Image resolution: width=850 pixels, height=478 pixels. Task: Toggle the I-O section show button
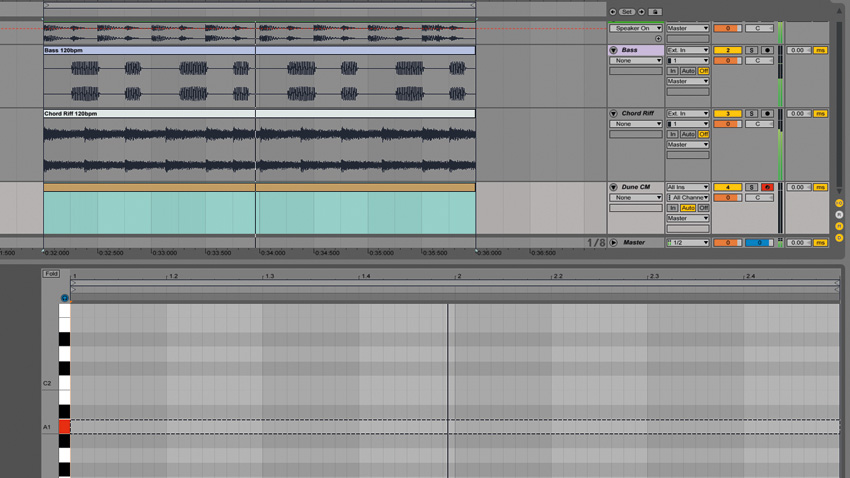(x=839, y=203)
